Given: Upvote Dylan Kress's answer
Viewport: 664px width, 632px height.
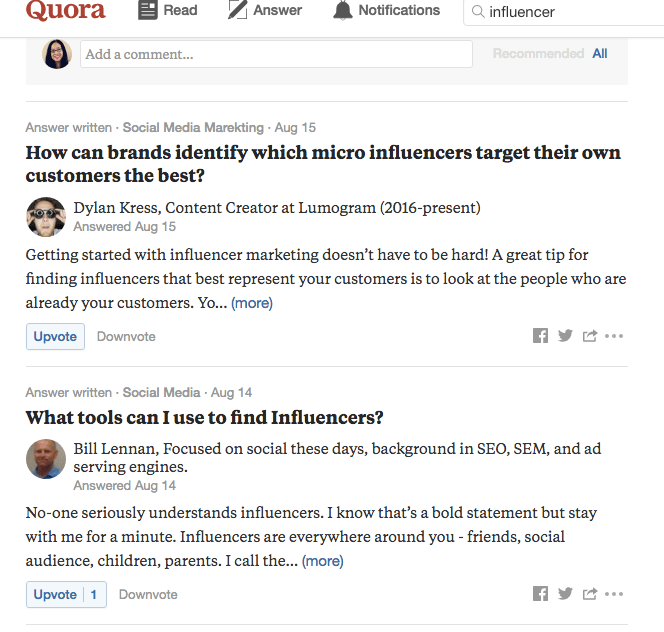Looking at the screenshot, I should [x=55, y=336].
